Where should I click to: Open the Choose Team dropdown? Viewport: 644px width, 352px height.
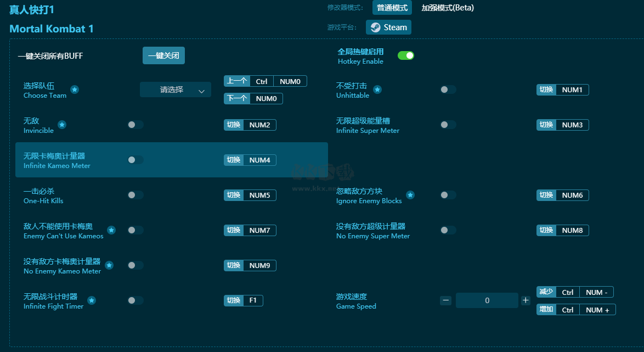[176, 90]
